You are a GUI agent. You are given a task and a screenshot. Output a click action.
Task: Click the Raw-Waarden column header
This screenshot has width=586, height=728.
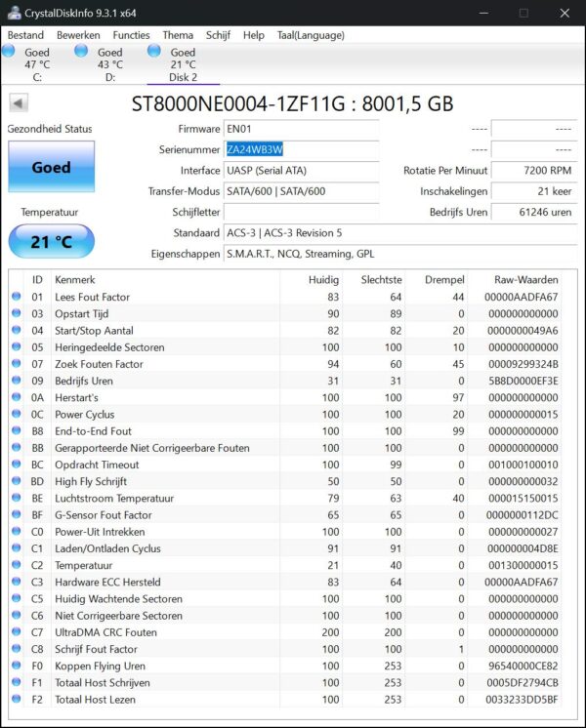pos(525,279)
